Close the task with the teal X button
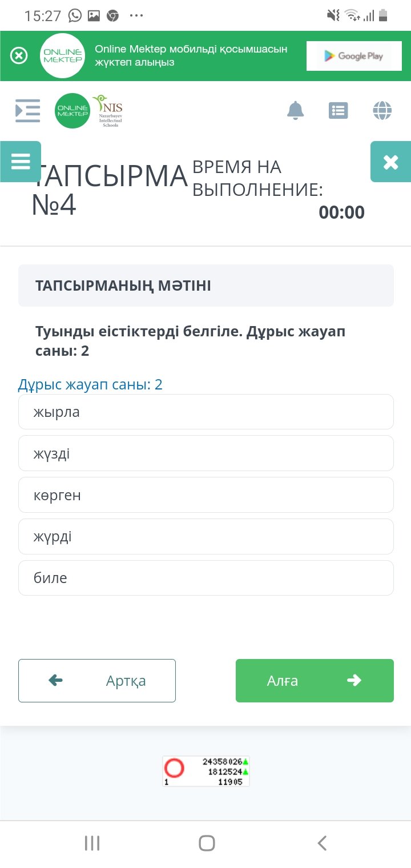The image size is (411, 868). pos(390,162)
